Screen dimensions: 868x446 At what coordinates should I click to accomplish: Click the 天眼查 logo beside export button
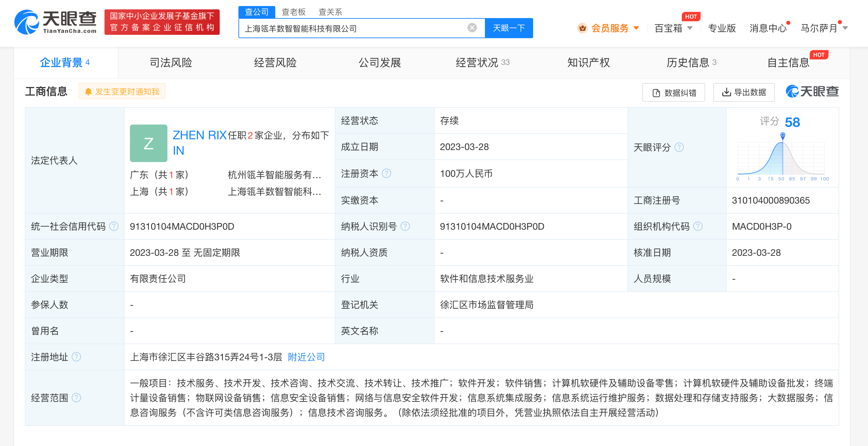pyautogui.click(x=812, y=92)
